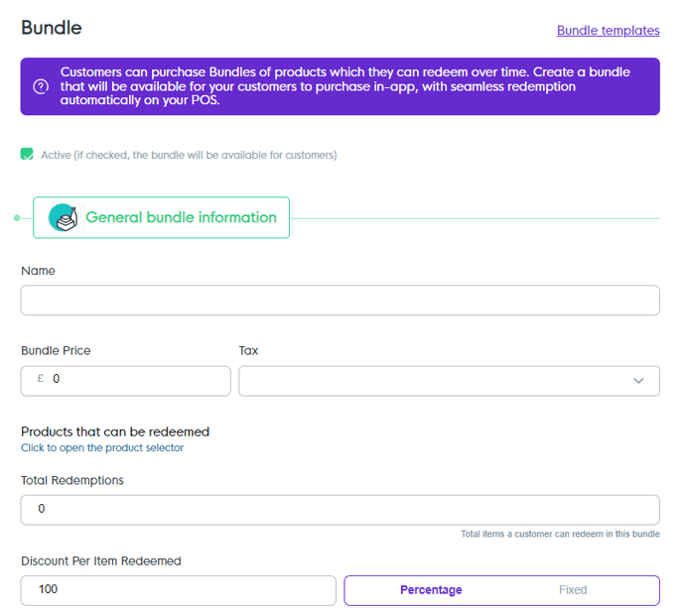Click to open the product selector
This screenshot has height=616, width=683.
(x=102, y=447)
